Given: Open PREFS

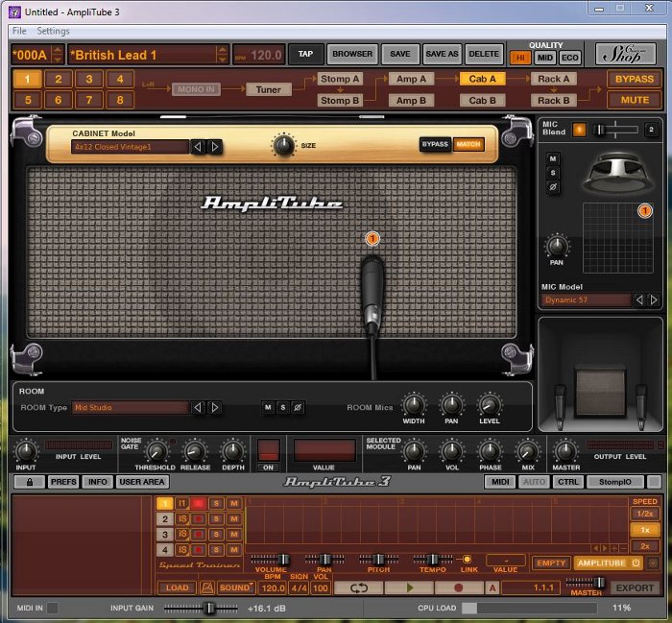Looking at the screenshot, I should (x=63, y=482).
